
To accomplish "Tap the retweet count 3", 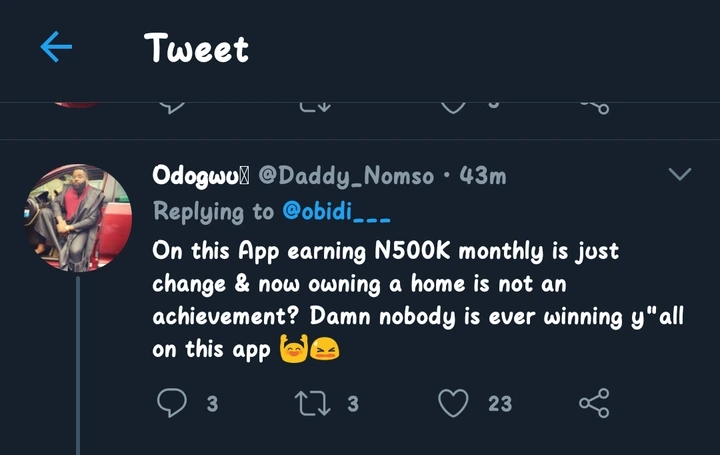I will (x=353, y=404).
